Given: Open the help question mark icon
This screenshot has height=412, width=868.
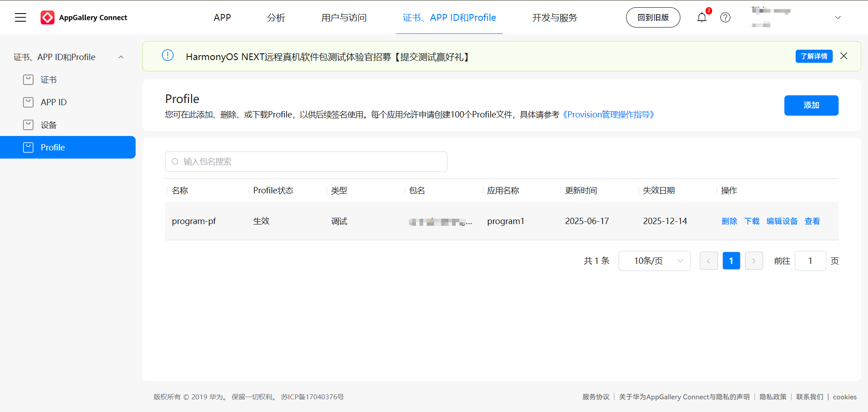Looking at the screenshot, I should 725,18.
